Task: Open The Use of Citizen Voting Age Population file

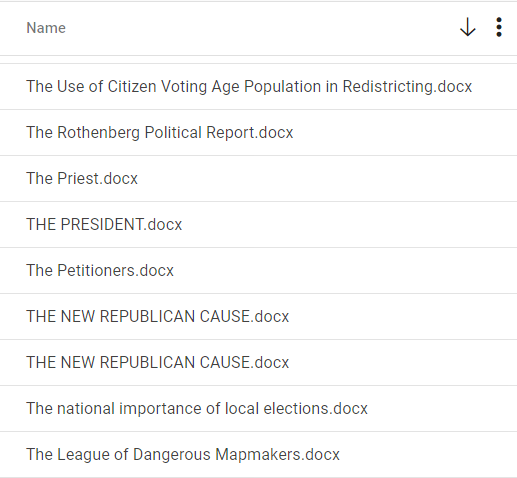Action: point(249,87)
